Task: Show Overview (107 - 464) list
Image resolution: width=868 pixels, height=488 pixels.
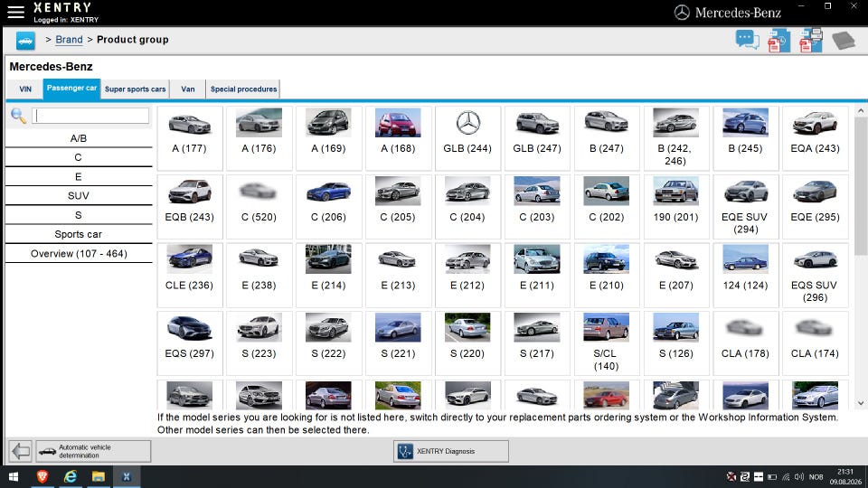Action: (x=79, y=253)
